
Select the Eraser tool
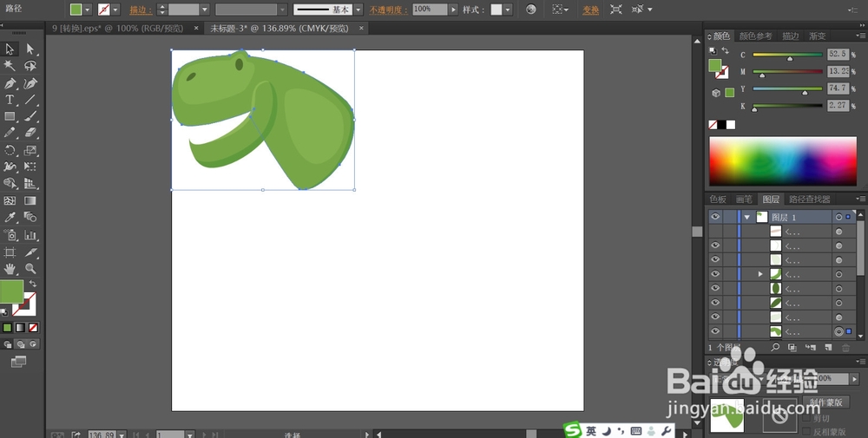30,133
